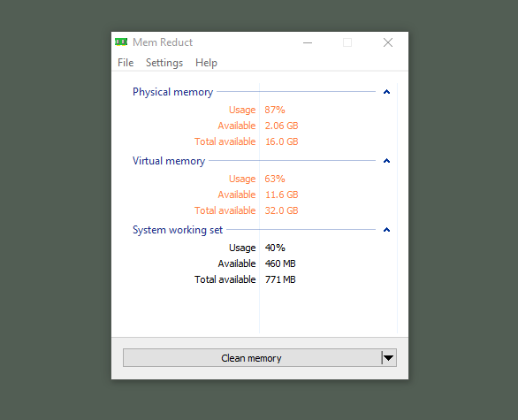Open the Settings menu
This screenshot has width=518, height=420.
[164, 63]
